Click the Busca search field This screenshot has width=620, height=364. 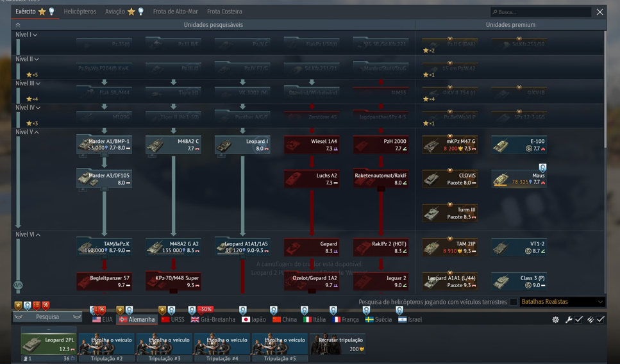coord(540,12)
